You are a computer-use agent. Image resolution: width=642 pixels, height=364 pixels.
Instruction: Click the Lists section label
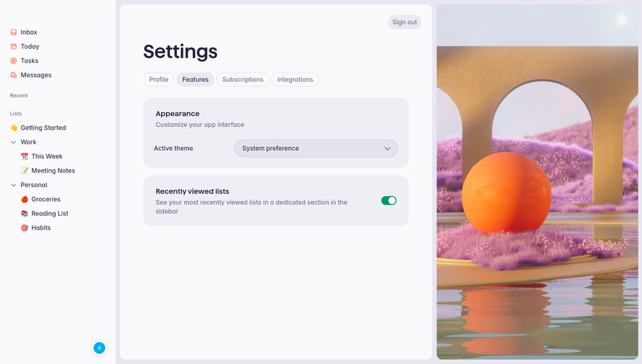click(x=16, y=113)
